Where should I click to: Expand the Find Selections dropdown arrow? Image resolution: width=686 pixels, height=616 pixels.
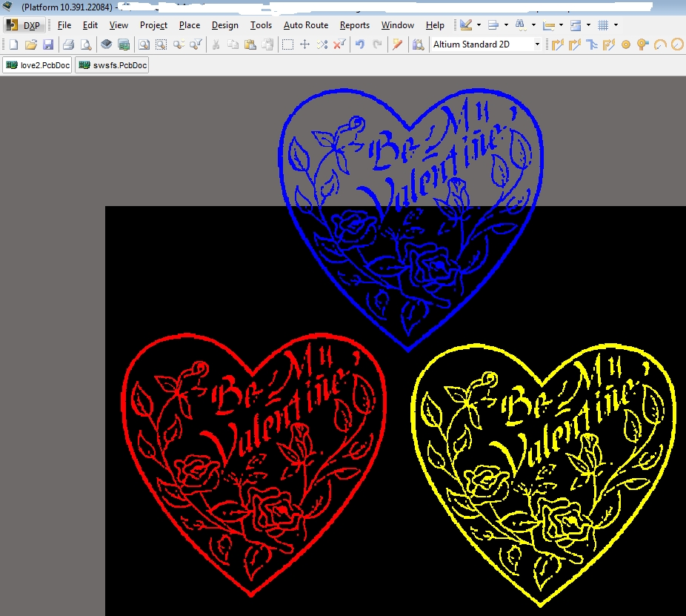click(533, 25)
